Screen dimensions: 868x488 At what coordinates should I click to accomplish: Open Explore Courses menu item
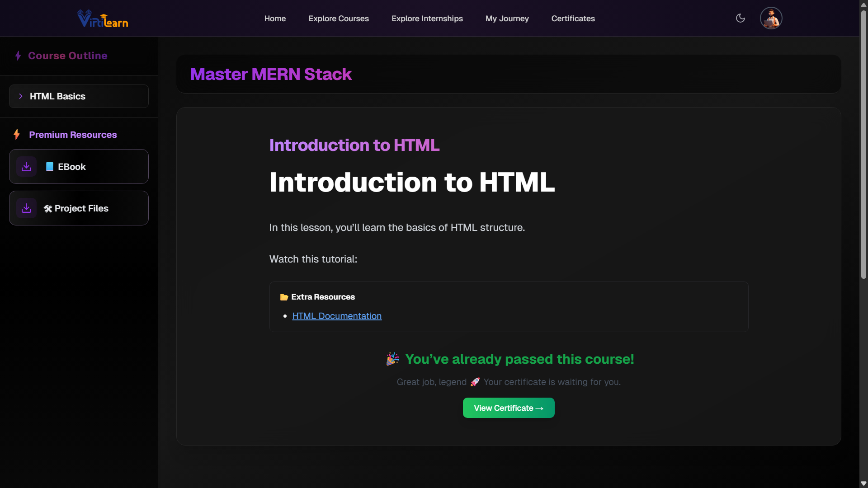(339, 19)
